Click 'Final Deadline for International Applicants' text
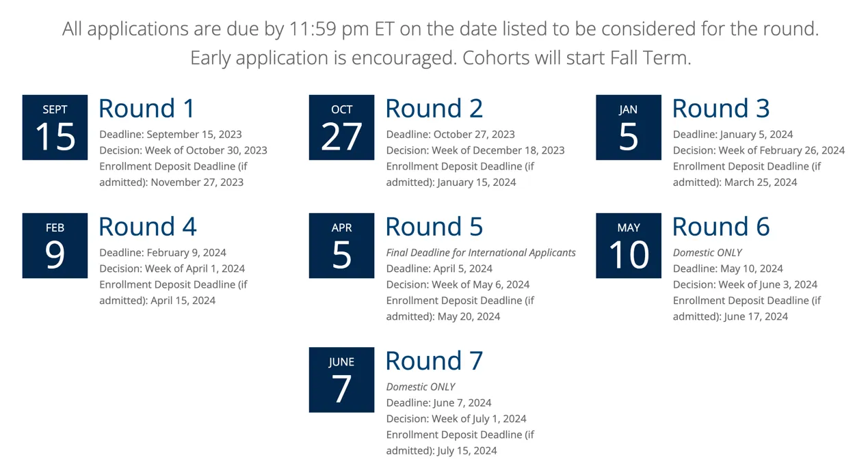868x466 pixels. pyautogui.click(x=481, y=253)
